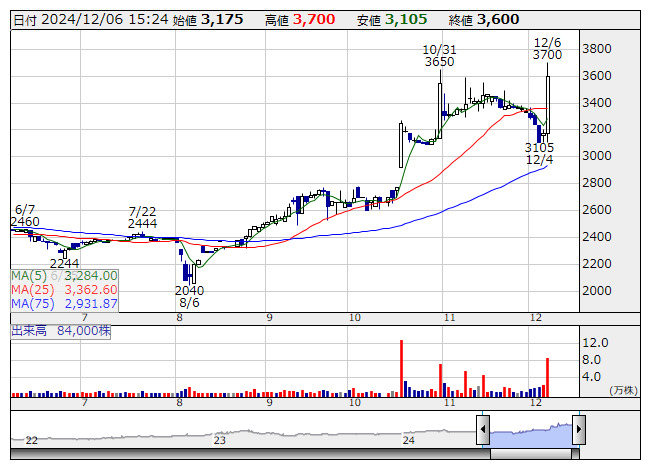653x470 pixels.
Task: Click the horizontal scrollbar thumb below navigator
Action: point(531,454)
